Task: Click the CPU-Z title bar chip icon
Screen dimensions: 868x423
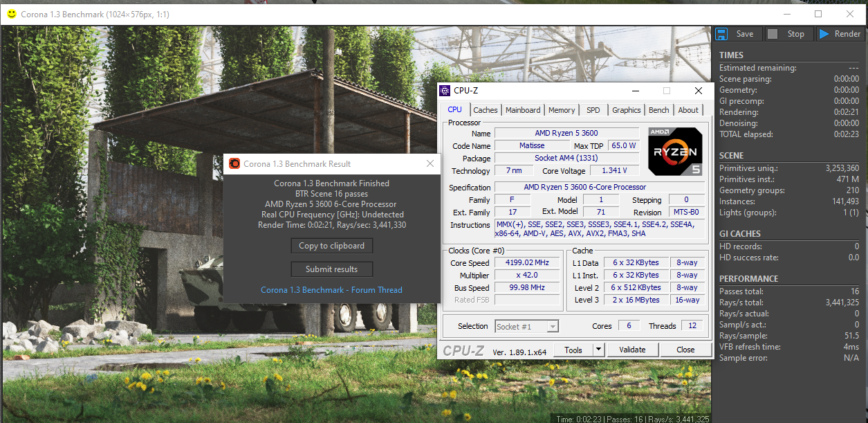Action: [445, 91]
